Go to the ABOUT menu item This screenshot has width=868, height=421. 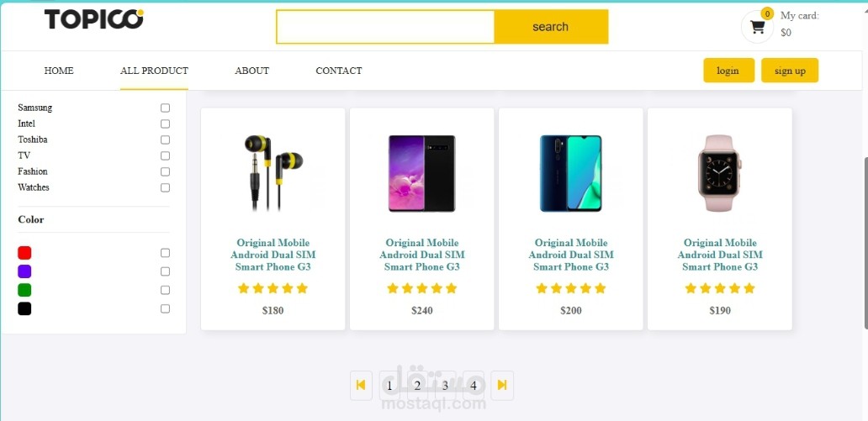pyautogui.click(x=251, y=71)
